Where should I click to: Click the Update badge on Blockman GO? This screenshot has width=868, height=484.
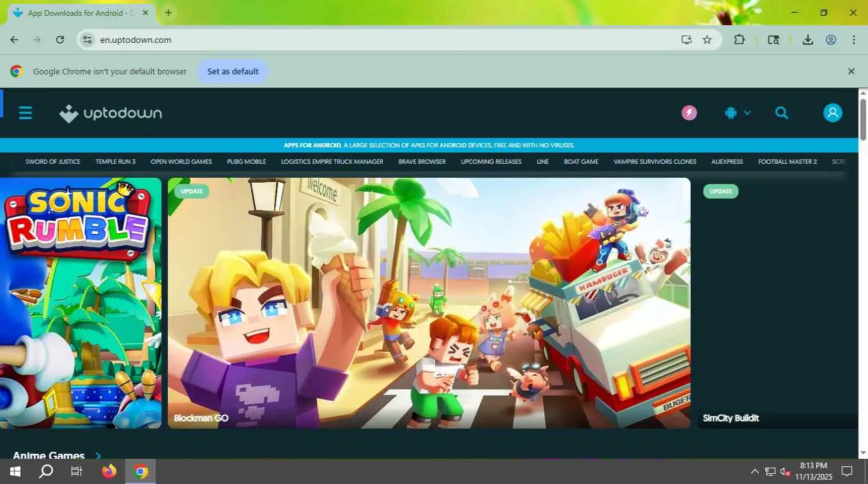pyautogui.click(x=192, y=191)
